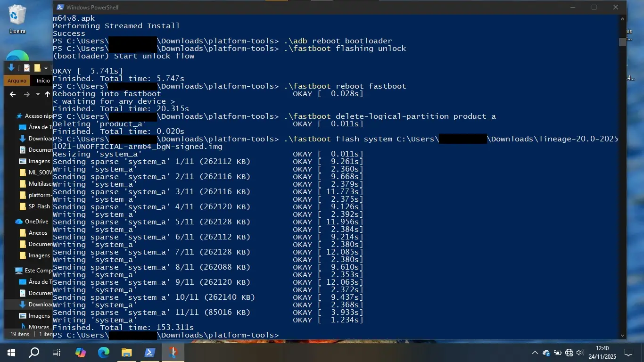Viewport: 644px width, 362px height.
Task: Open File Explorer from the taskbar
Action: tap(126, 352)
